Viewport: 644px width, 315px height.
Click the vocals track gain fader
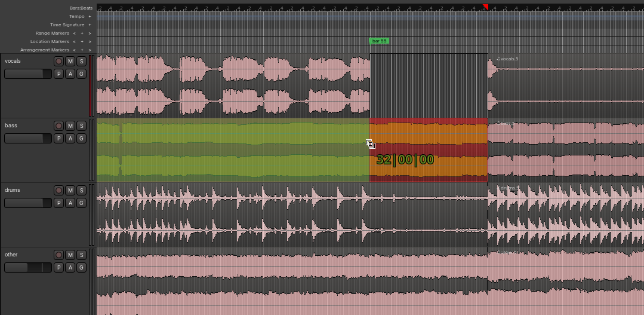click(28, 74)
